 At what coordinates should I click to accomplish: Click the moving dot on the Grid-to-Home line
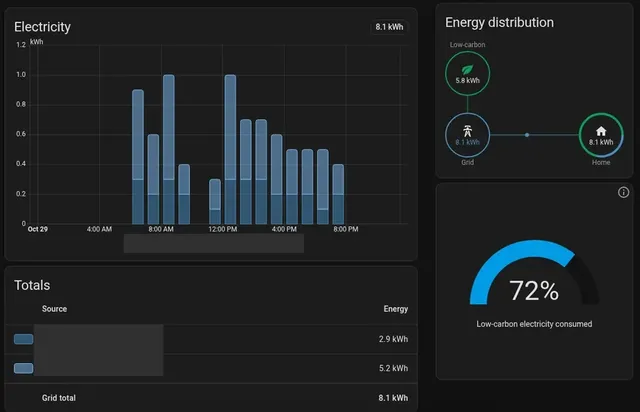(x=527, y=135)
